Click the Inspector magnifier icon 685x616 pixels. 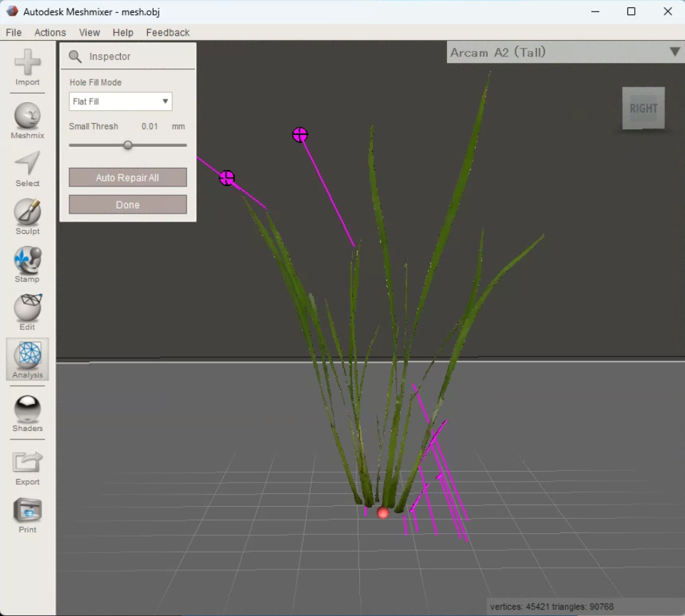[75, 56]
